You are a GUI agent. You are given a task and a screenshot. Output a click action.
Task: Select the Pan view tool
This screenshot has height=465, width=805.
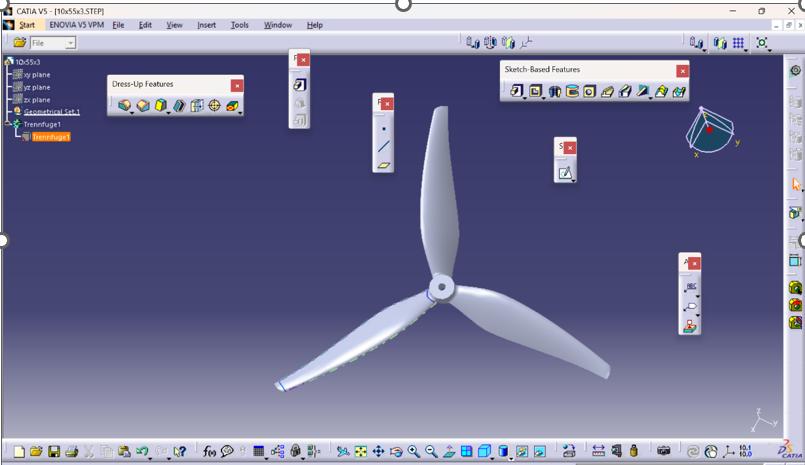(378, 451)
